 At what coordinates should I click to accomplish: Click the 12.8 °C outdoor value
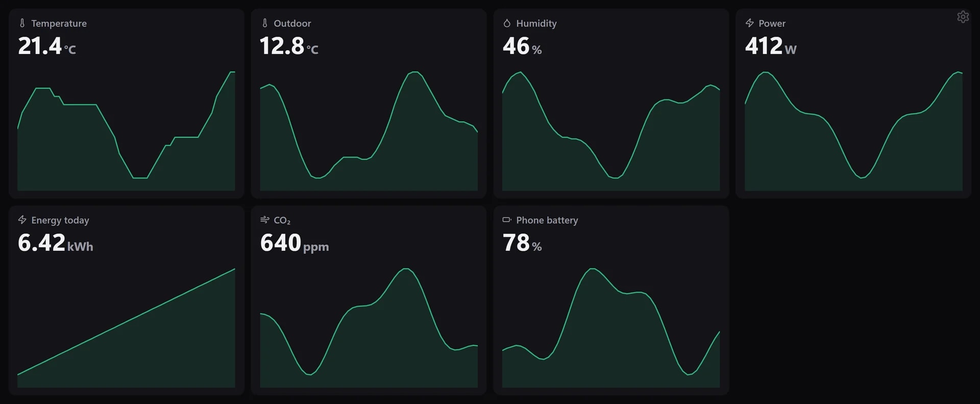(289, 46)
